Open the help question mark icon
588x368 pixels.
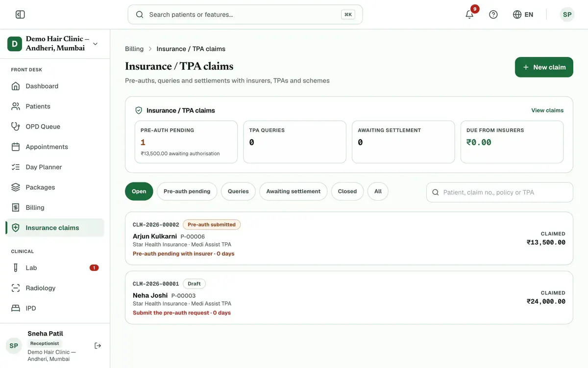tap(493, 15)
